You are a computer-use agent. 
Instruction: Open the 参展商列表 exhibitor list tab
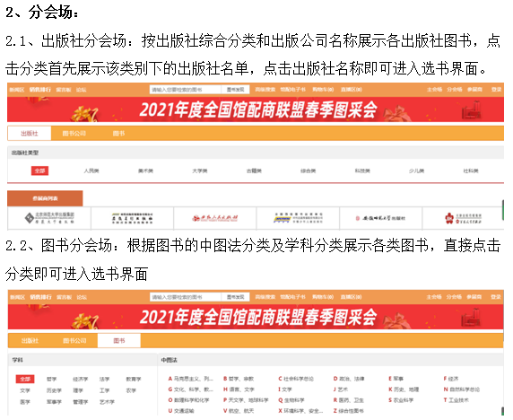pyautogui.click(x=45, y=198)
